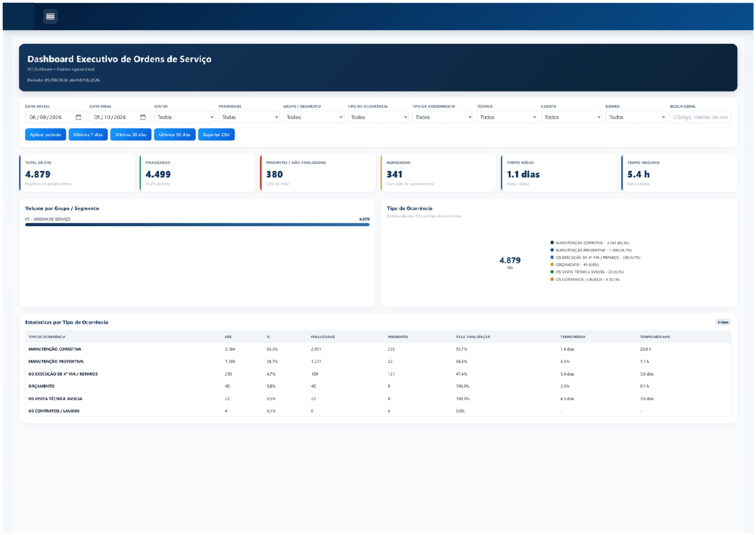Click the Manutenção Preventiva legend color dot
Screen dimensions: 756x535
point(552,250)
